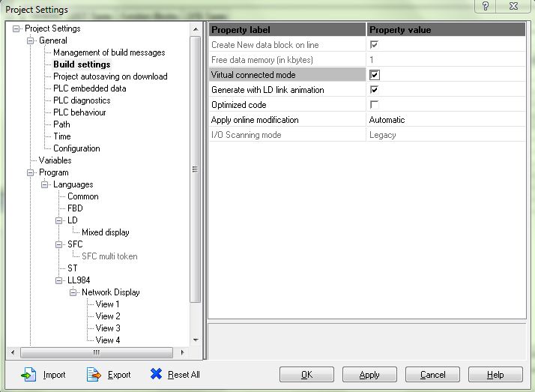The image size is (535, 392).
Task: Collapse the LL984 tree node
Action: pyautogui.click(x=58, y=281)
